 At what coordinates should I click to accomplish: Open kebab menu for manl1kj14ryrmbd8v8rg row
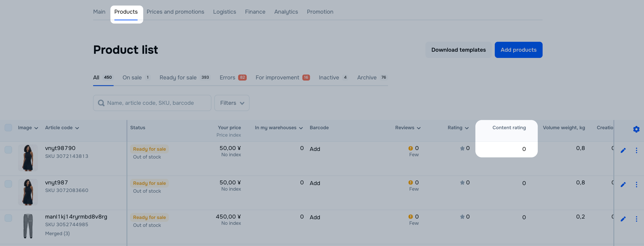[636, 219]
